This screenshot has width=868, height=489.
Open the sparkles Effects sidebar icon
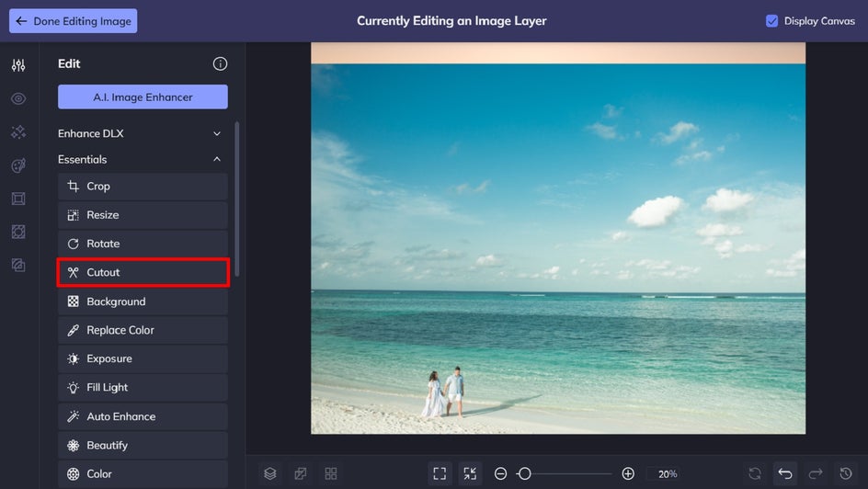coord(18,132)
